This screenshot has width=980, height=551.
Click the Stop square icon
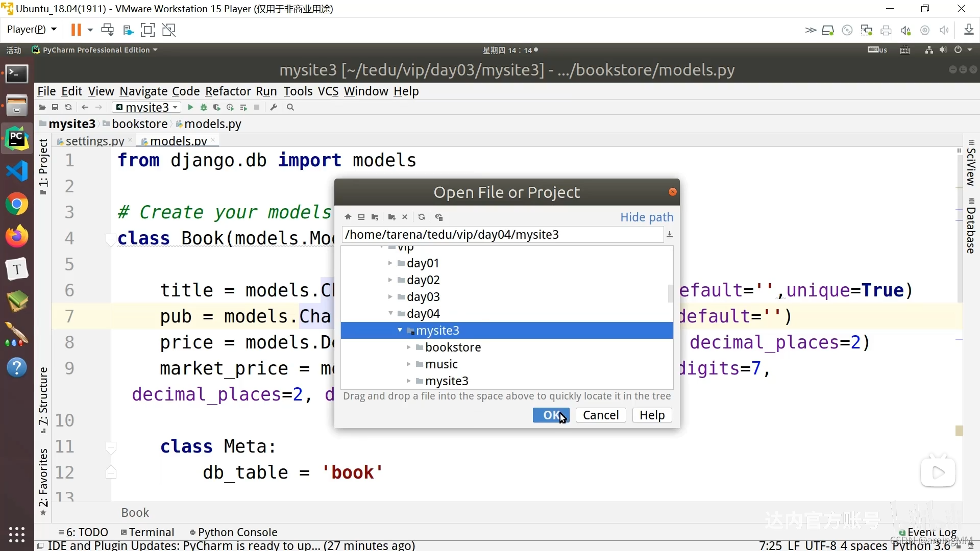tap(257, 108)
